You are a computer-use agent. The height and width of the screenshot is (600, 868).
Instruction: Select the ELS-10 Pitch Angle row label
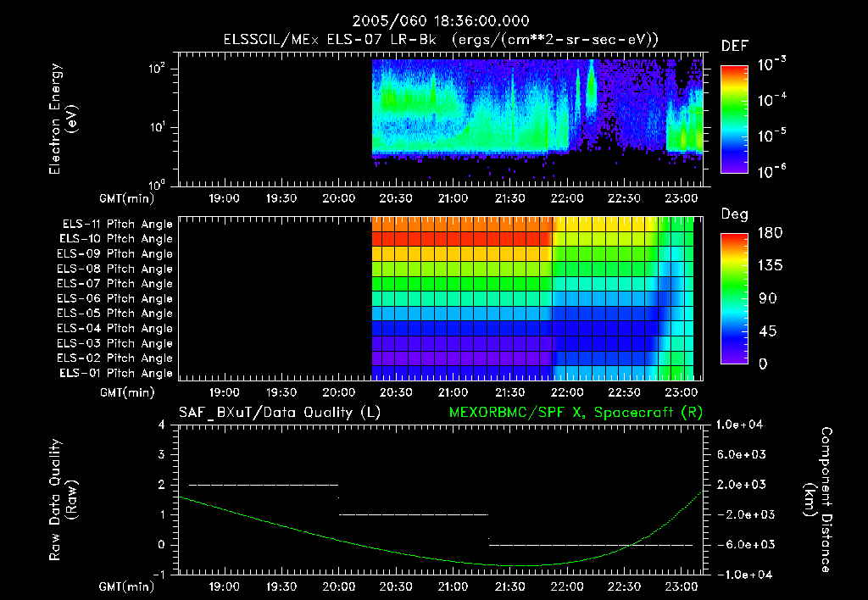point(115,239)
